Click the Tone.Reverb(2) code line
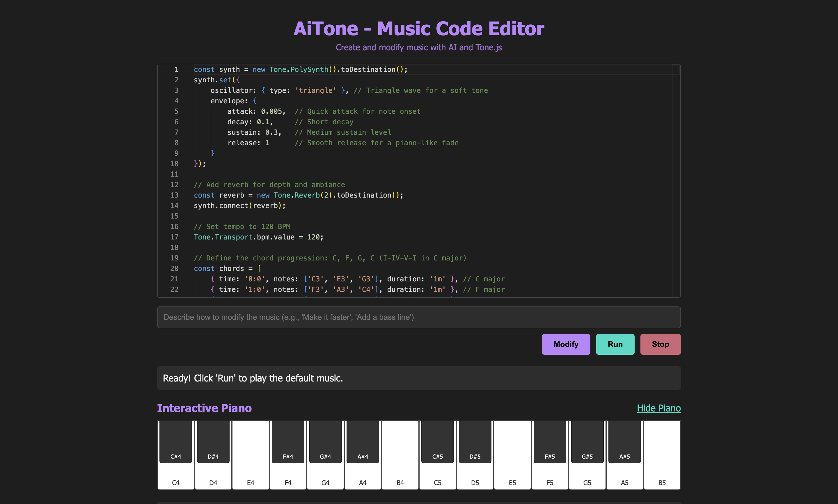 pyautogui.click(x=299, y=195)
